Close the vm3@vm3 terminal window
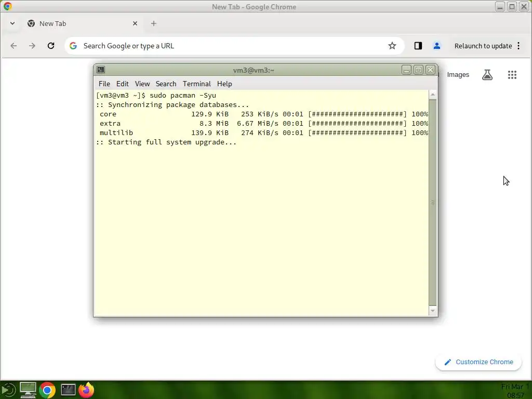This screenshot has height=399, width=532. pyautogui.click(x=431, y=70)
